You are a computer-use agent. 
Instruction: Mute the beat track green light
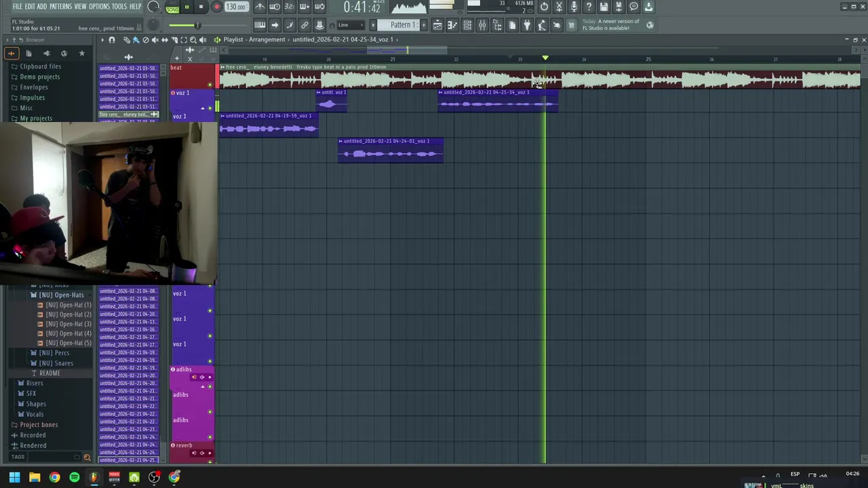pos(210,85)
